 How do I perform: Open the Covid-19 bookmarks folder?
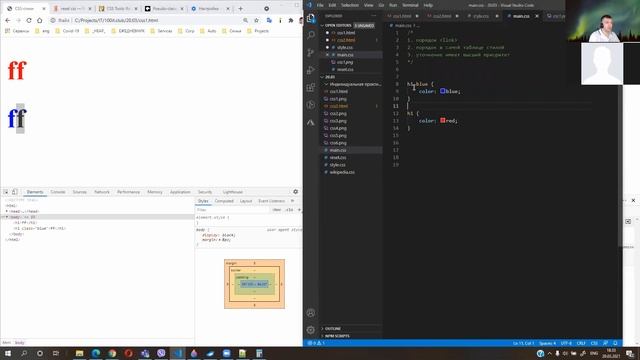pos(67,31)
